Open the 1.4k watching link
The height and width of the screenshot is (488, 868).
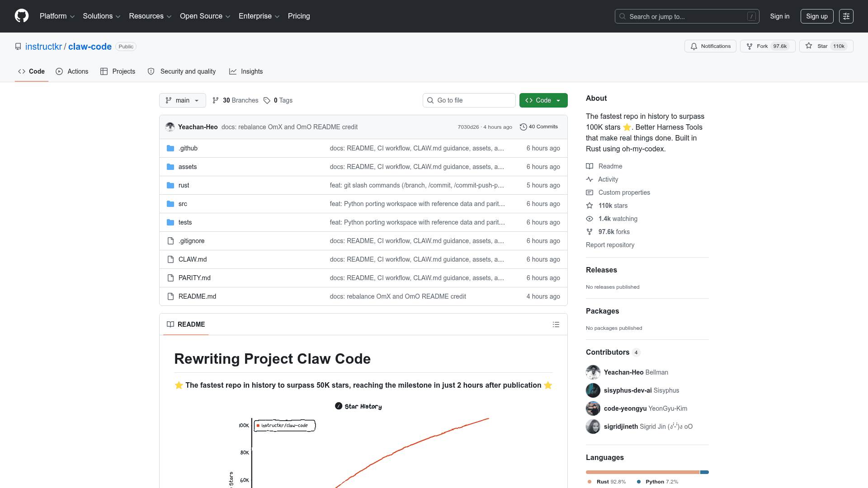click(618, 219)
